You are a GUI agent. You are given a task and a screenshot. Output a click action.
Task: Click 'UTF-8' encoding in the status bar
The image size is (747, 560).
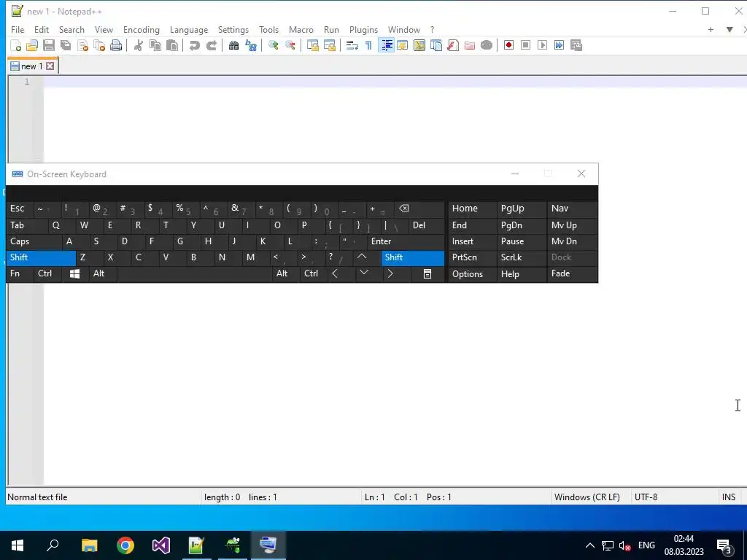(646, 497)
